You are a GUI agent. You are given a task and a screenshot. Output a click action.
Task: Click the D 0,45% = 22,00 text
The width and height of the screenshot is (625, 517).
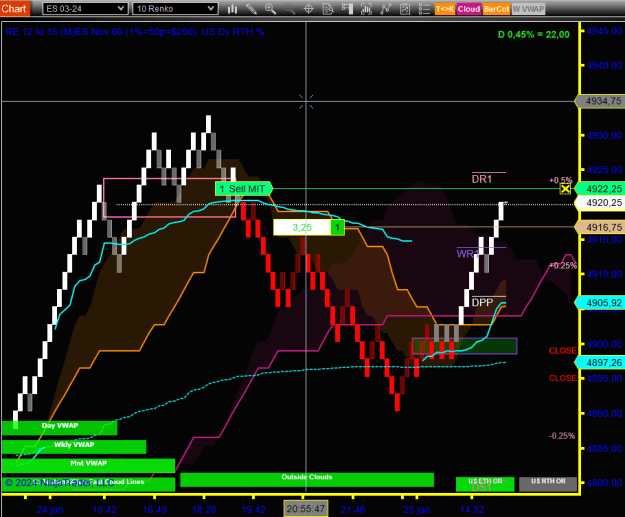tap(534, 35)
